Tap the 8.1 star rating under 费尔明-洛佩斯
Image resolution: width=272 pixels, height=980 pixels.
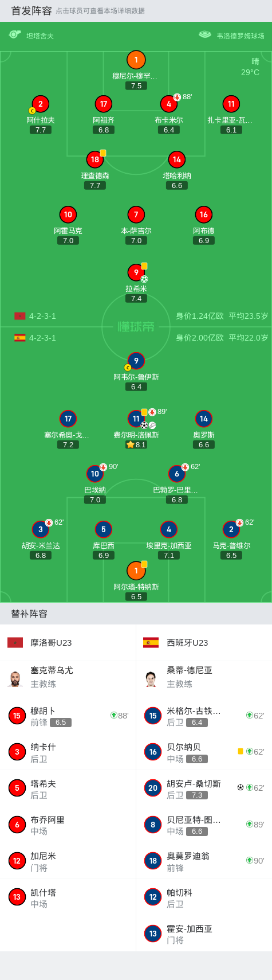pyautogui.click(x=136, y=444)
